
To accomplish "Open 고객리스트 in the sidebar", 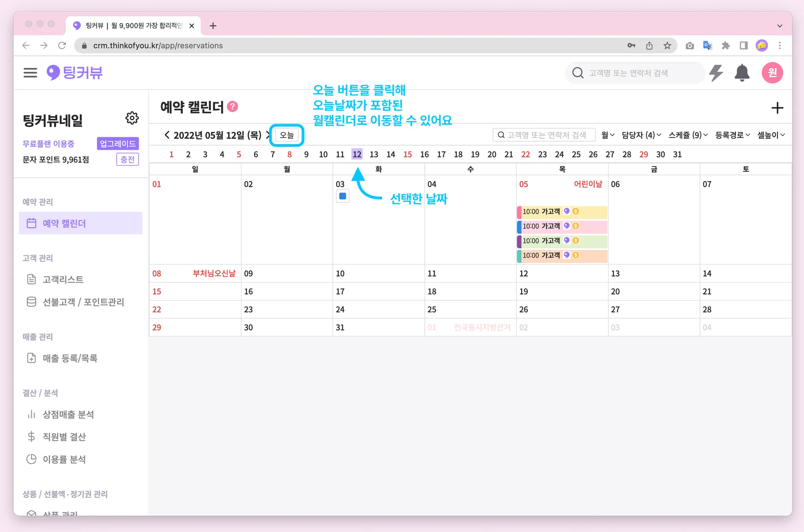I will click(x=63, y=279).
